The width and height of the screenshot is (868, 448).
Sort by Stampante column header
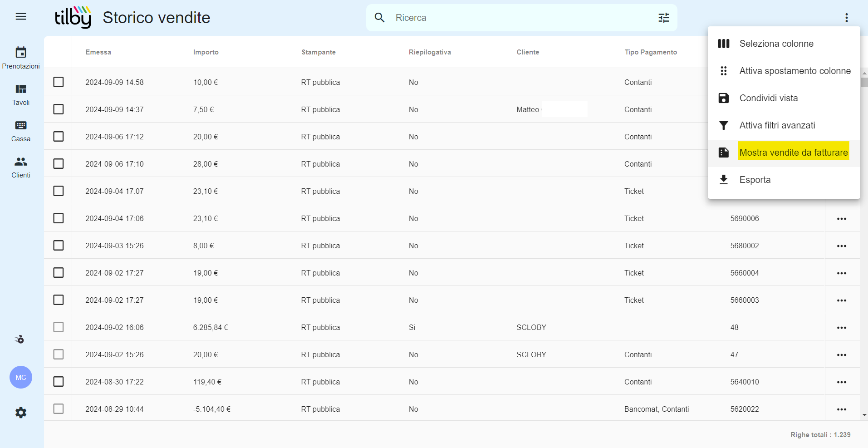tap(319, 52)
